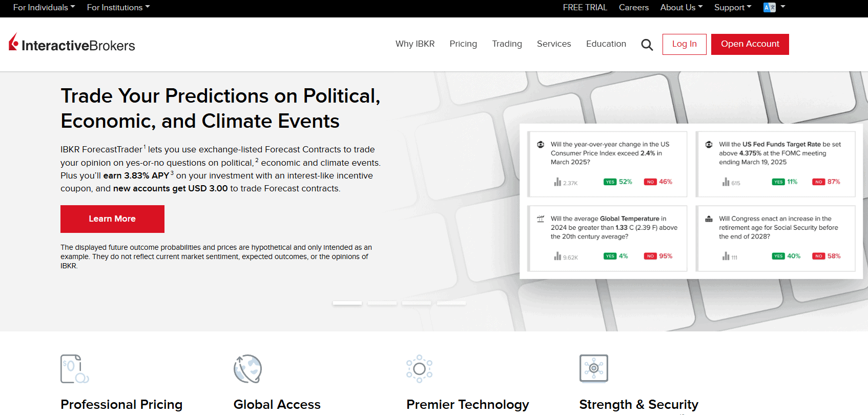This screenshot has width=868, height=415.
Task: Click the Global Access heading
Action: 277,405
